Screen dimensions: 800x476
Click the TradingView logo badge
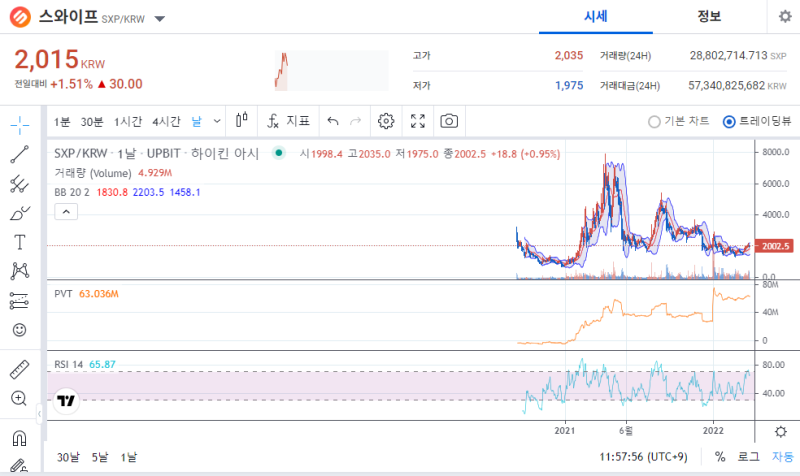coord(66,400)
